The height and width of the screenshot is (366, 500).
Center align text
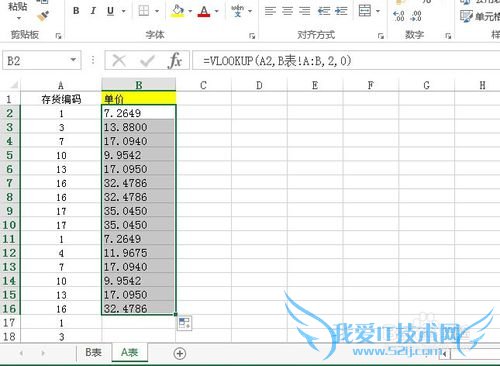click(x=287, y=11)
